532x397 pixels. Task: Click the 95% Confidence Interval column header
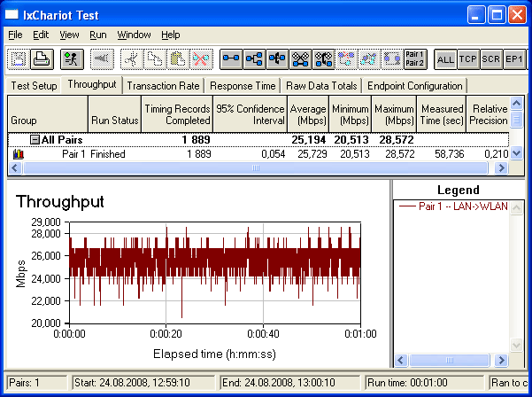[250, 114]
